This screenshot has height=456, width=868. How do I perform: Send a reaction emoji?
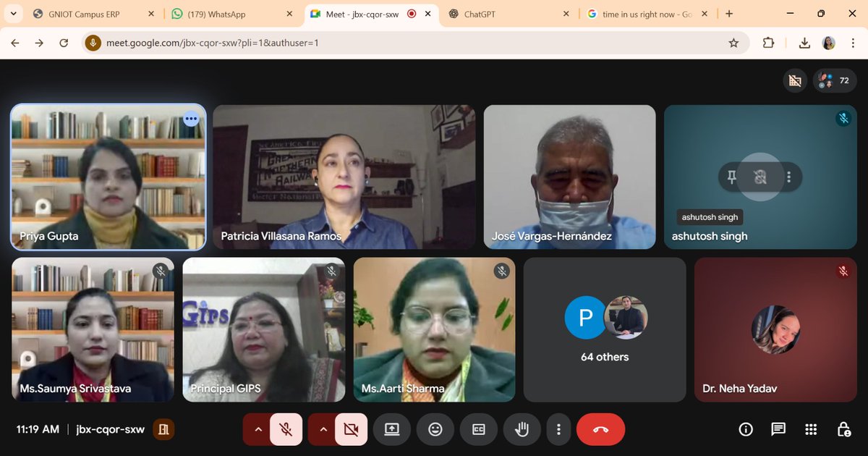(x=435, y=429)
